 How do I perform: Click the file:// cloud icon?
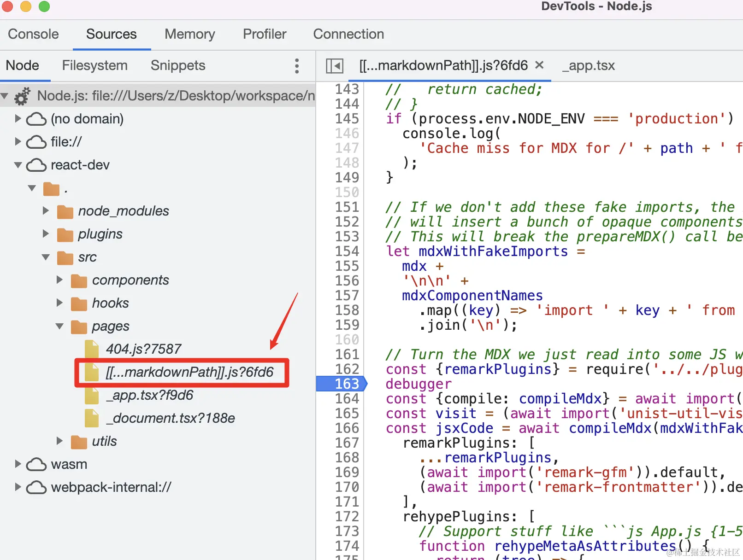(x=36, y=142)
